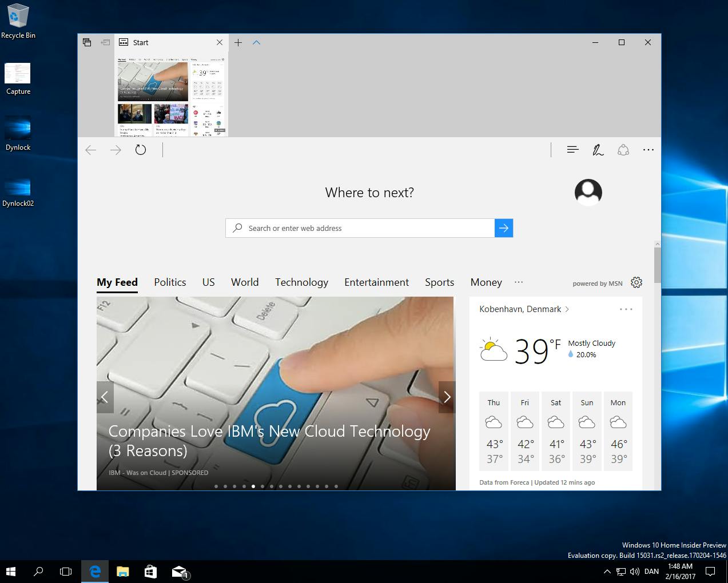Open the Store from taskbar
This screenshot has height=583, width=728.
pyautogui.click(x=150, y=571)
